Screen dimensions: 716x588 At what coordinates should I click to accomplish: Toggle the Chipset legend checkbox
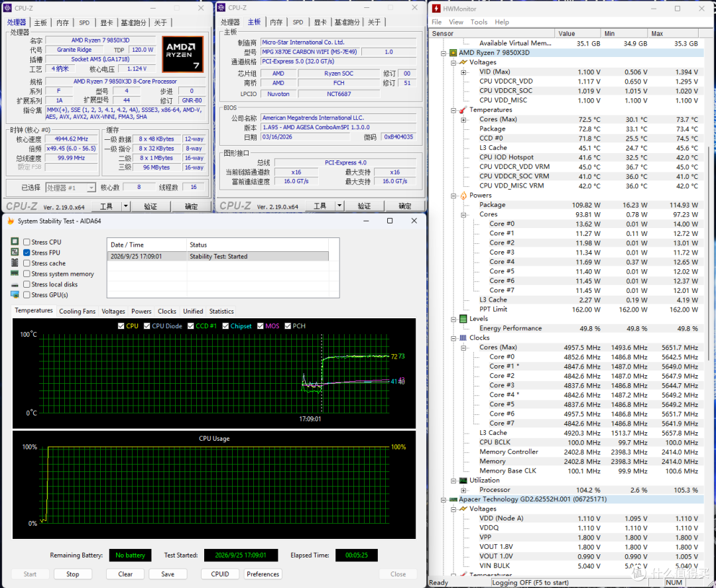[x=225, y=326]
